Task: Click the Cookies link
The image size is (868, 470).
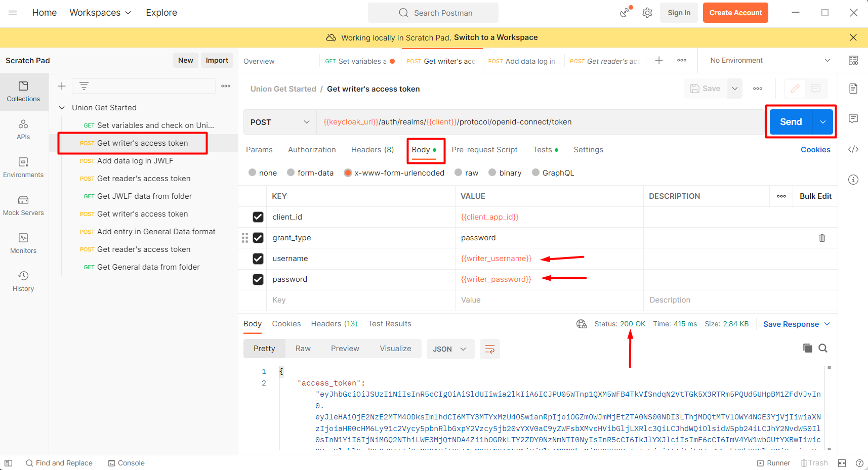Action: pyautogui.click(x=815, y=150)
